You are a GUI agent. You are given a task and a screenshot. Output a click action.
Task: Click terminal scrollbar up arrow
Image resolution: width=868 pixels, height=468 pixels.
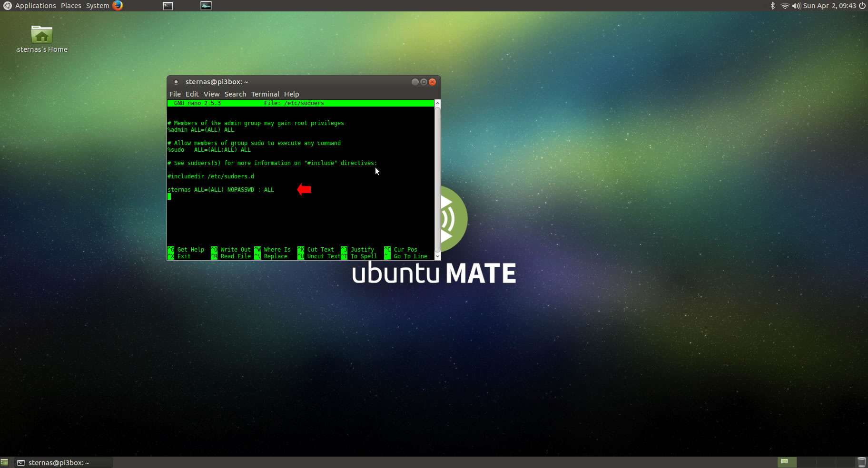(437, 103)
